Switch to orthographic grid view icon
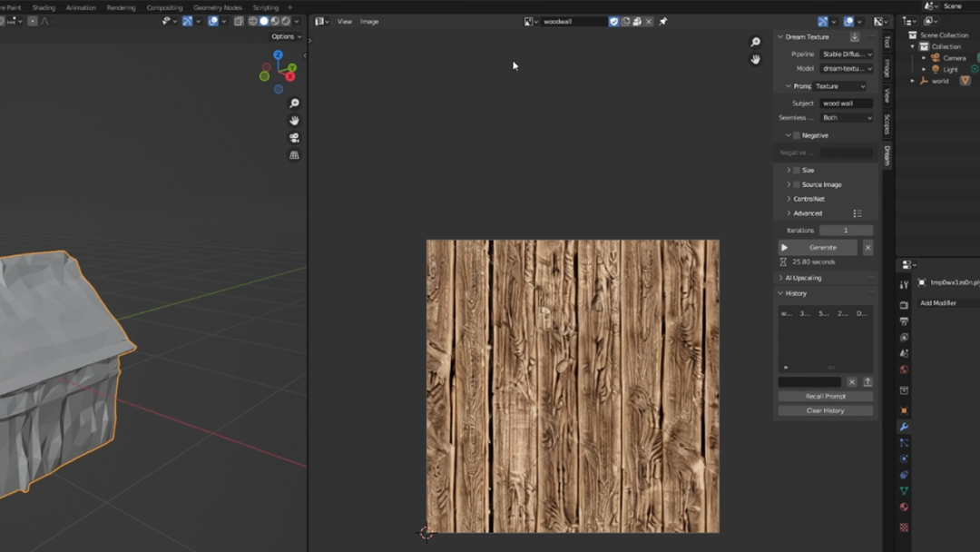Image resolution: width=980 pixels, height=552 pixels. pos(294,155)
